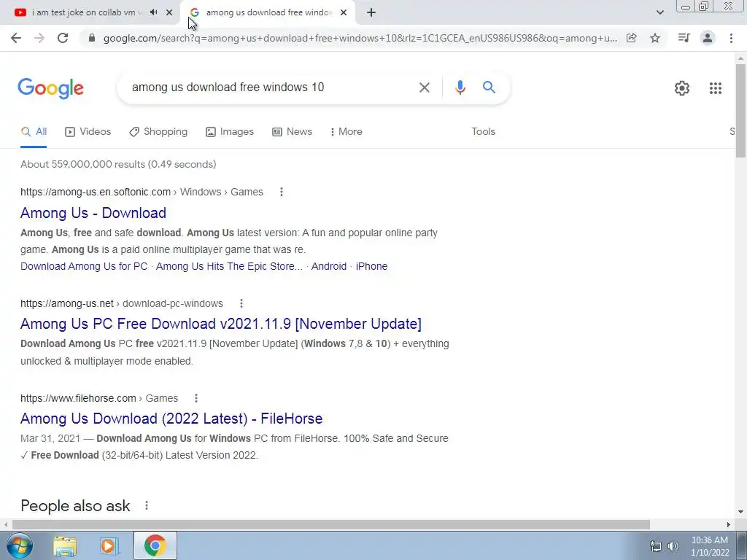Click the www.filehorse.com URL text
The height and width of the screenshot is (560, 747).
[78, 398]
